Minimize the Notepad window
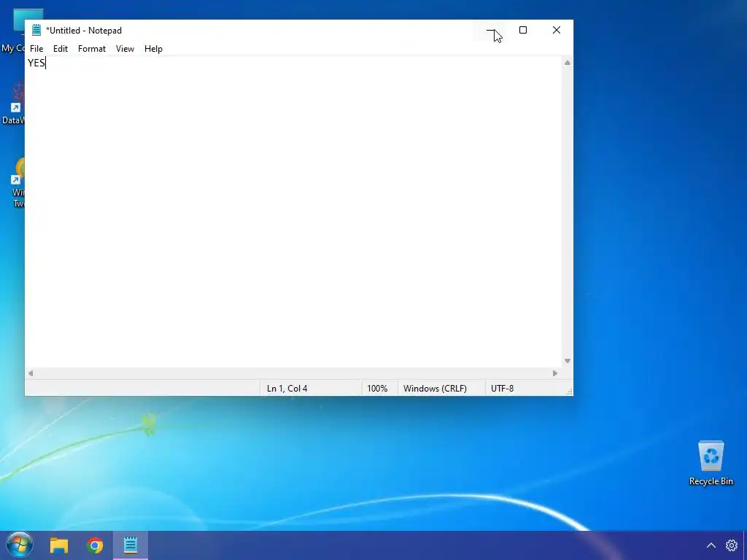The width and height of the screenshot is (747, 560). pos(490,30)
